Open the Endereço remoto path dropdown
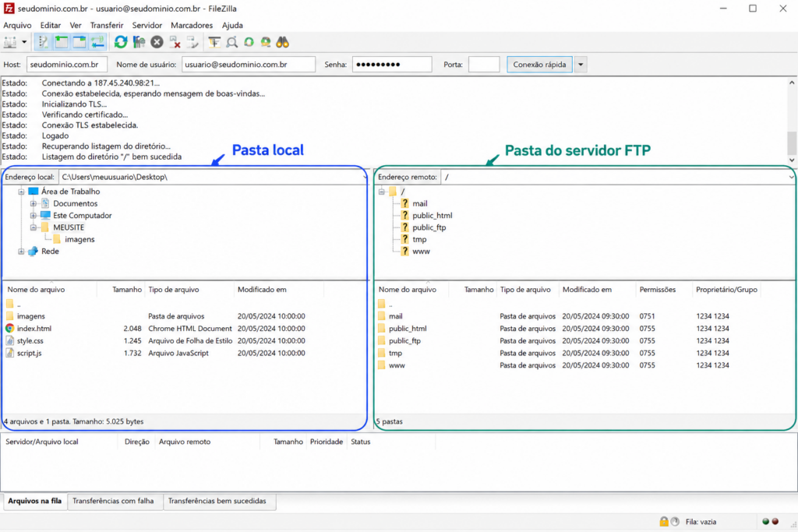The height and width of the screenshot is (532, 798). [x=791, y=177]
